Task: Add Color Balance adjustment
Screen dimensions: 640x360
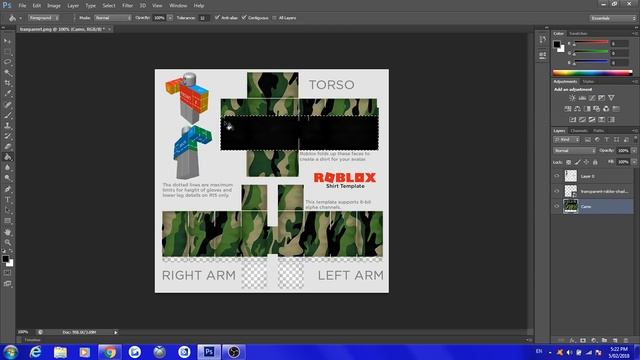Action: coord(577,109)
